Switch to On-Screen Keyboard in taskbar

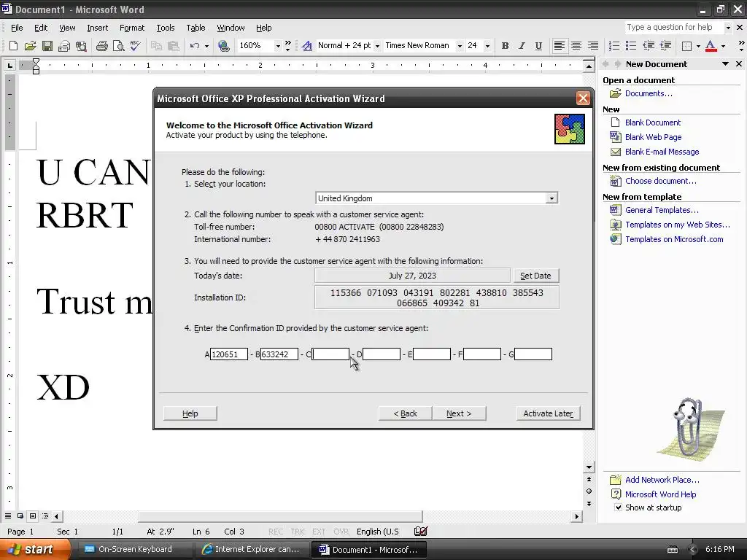(x=135, y=549)
